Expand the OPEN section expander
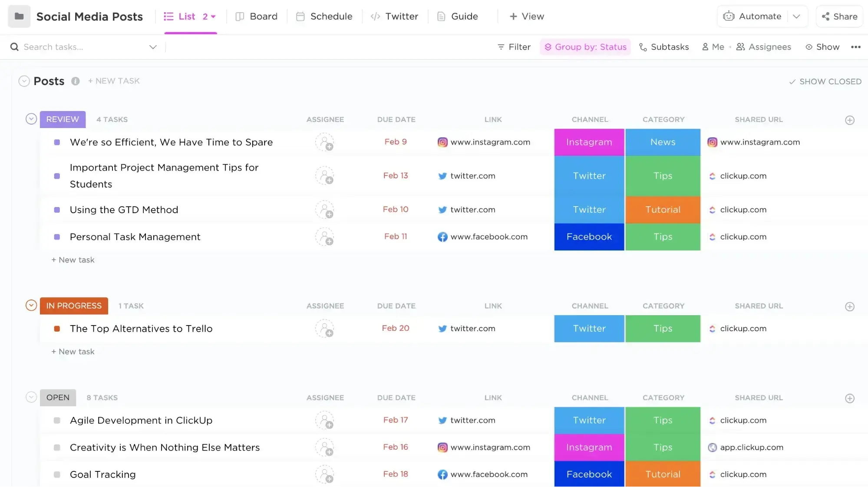 30,397
